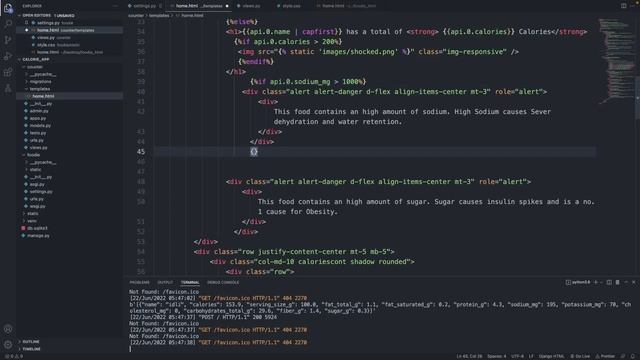Open the Search view in activity bar

point(8,24)
